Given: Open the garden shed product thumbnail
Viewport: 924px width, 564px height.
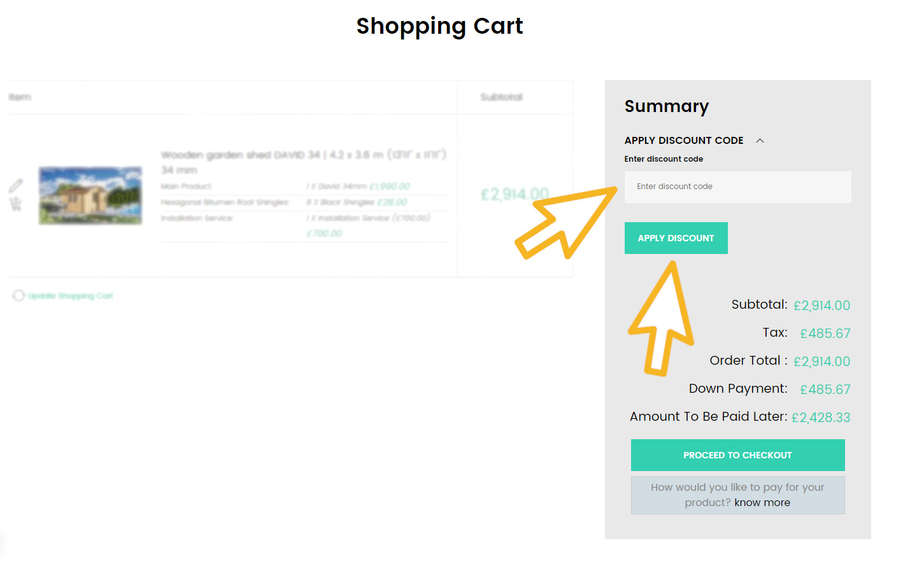Looking at the screenshot, I should 90,195.
